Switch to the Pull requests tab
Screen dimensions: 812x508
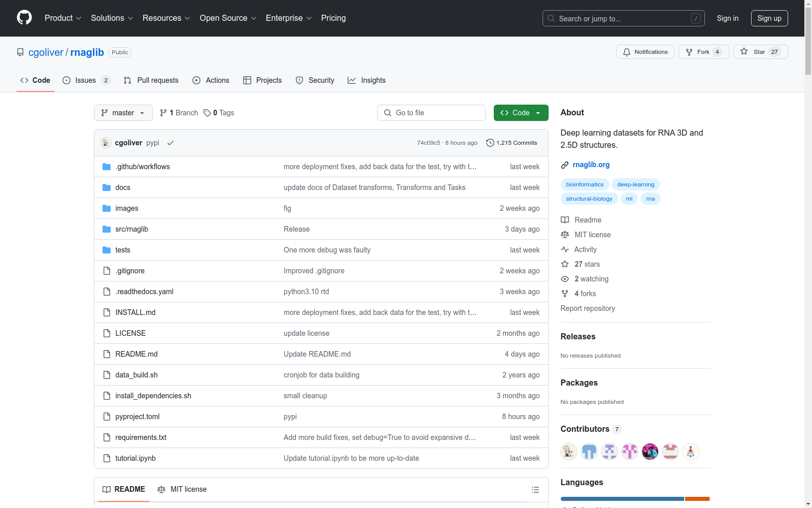click(x=151, y=80)
